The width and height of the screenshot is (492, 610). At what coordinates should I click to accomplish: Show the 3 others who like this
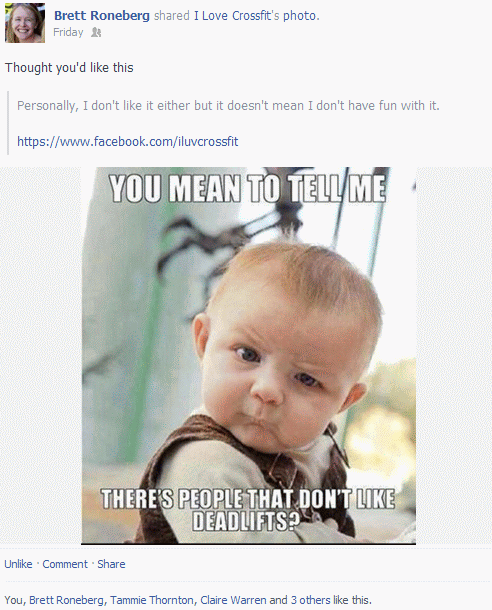pyautogui.click(x=310, y=600)
